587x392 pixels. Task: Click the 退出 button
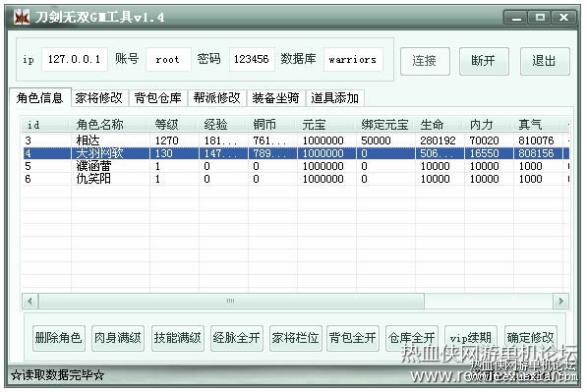point(545,61)
